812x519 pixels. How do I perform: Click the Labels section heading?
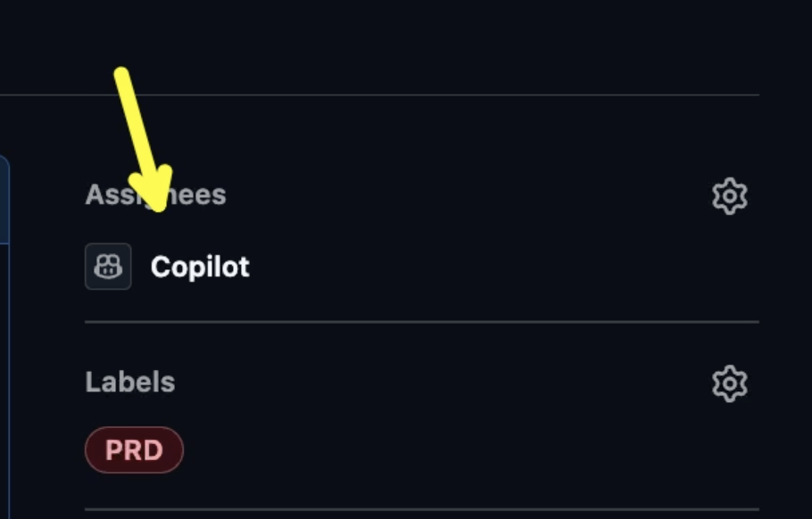coord(130,382)
